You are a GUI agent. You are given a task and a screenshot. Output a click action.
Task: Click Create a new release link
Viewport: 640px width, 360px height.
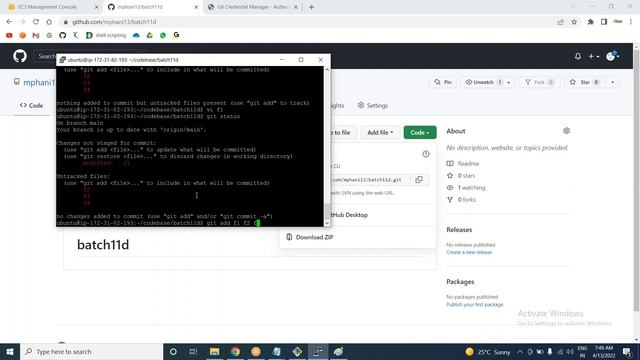[469, 252]
